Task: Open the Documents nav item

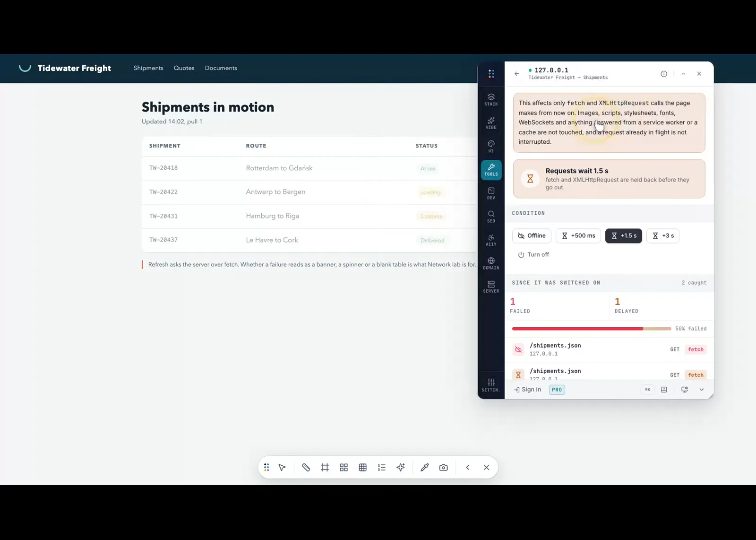Action: pos(221,68)
